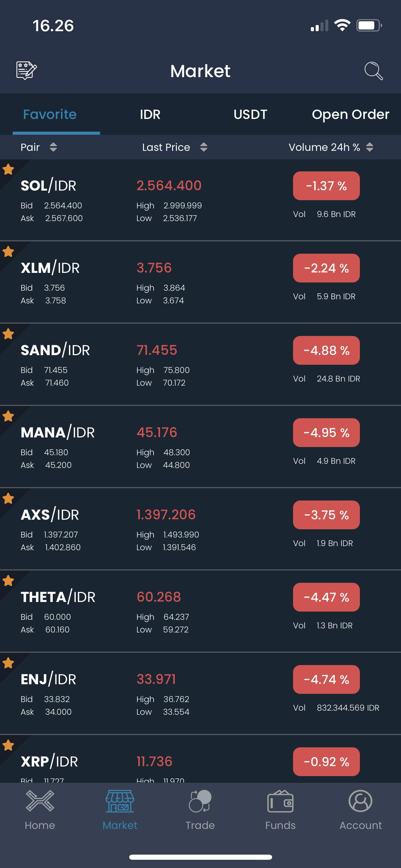The image size is (401, 868).
Task: Go to Home tab icon
Action: tap(40, 801)
